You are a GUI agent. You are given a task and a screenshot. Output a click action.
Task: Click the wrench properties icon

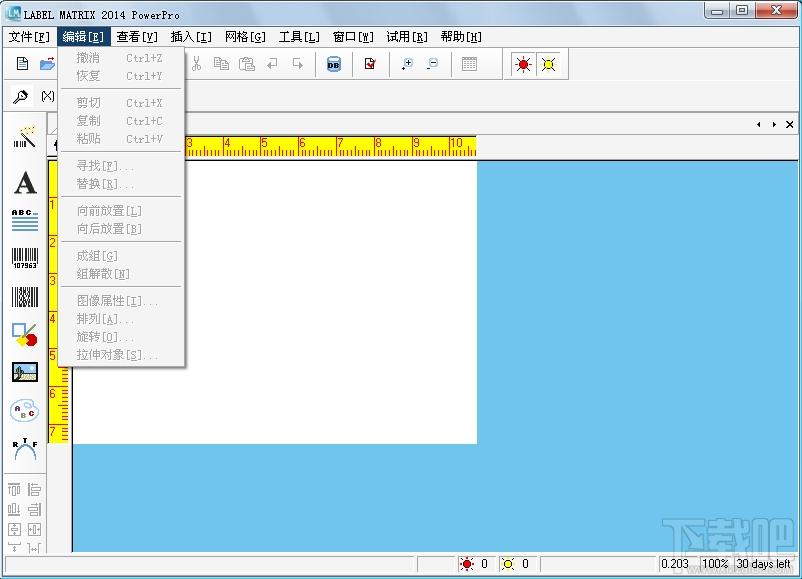21,96
